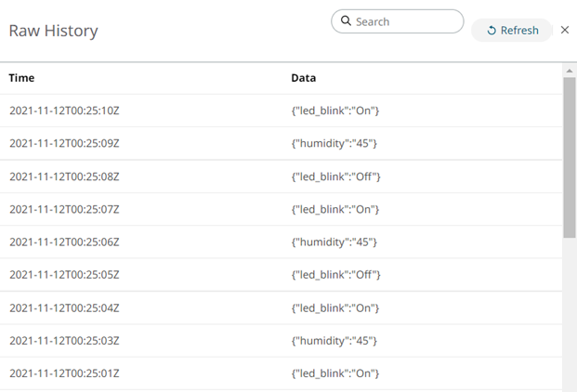Click the scrollbar up arrow

tap(570, 71)
